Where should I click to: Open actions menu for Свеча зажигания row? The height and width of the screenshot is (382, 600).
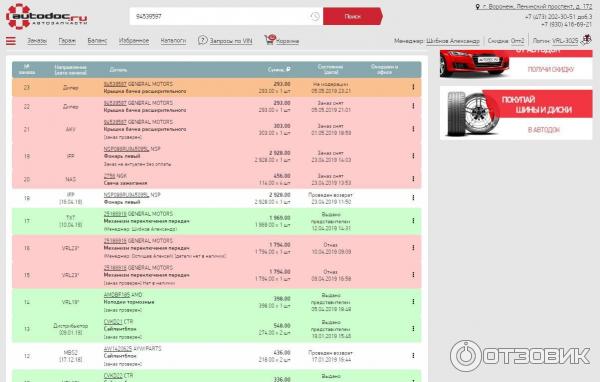[x=413, y=179]
